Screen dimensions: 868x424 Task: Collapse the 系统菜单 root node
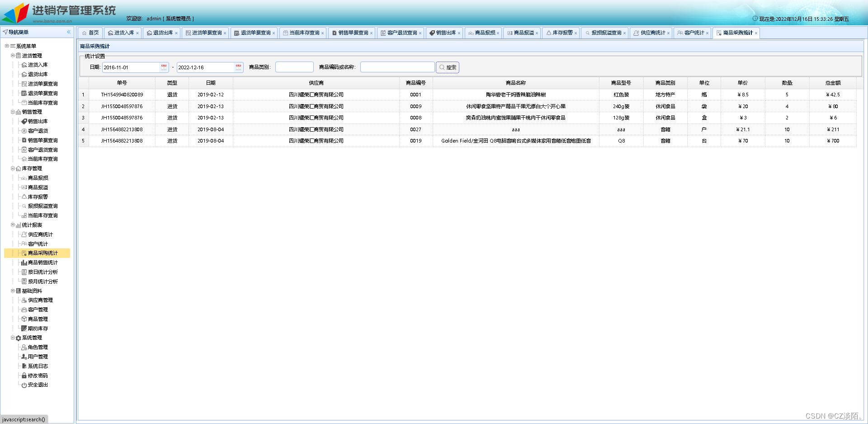click(x=7, y=46)
